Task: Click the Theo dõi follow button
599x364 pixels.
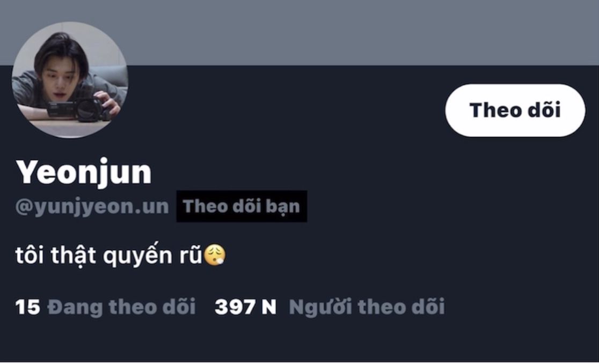Action: click(x=515, y=111)
